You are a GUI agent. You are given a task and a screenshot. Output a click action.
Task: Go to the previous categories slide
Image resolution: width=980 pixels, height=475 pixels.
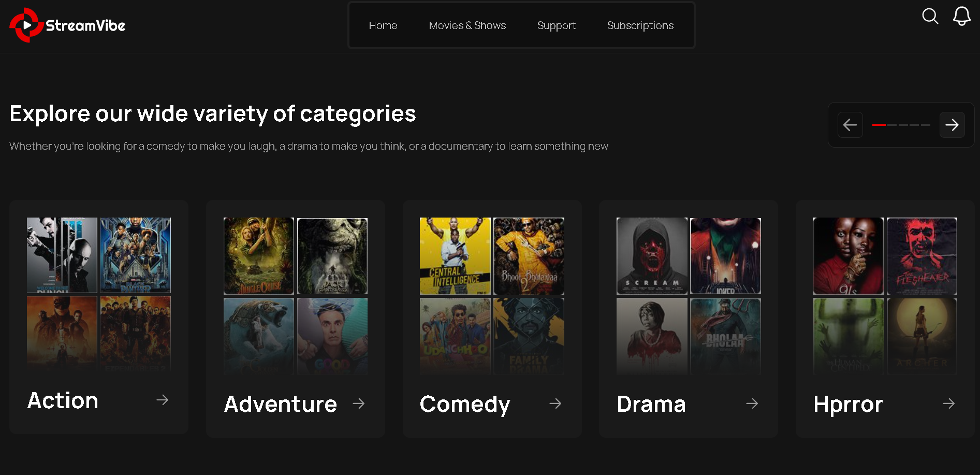click(850, 125)
